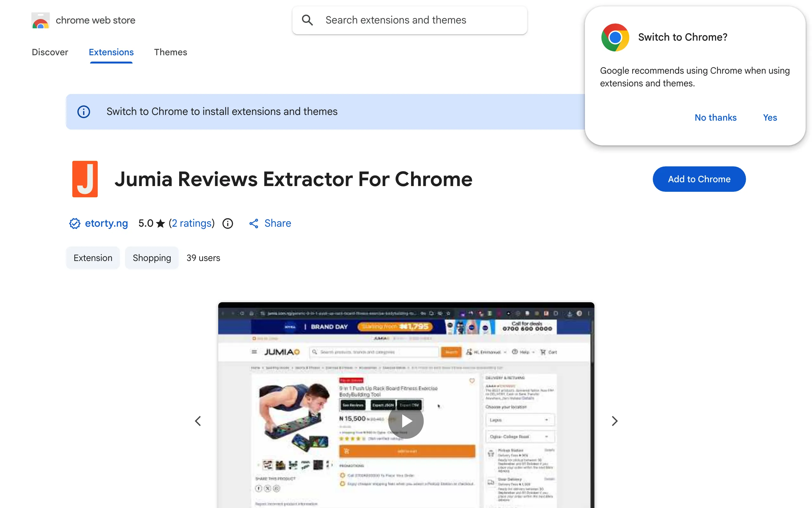
Task: Play the extension preview video
Action: point(406,421)
